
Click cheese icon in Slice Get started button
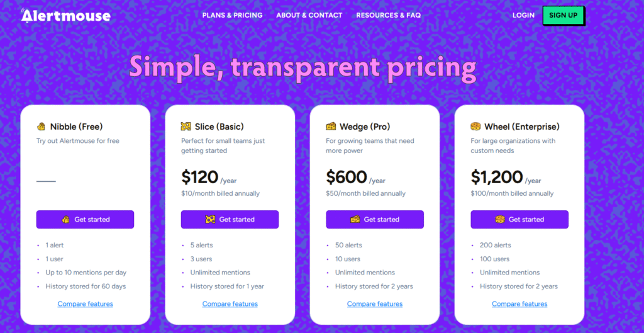(x=210, y=220)
